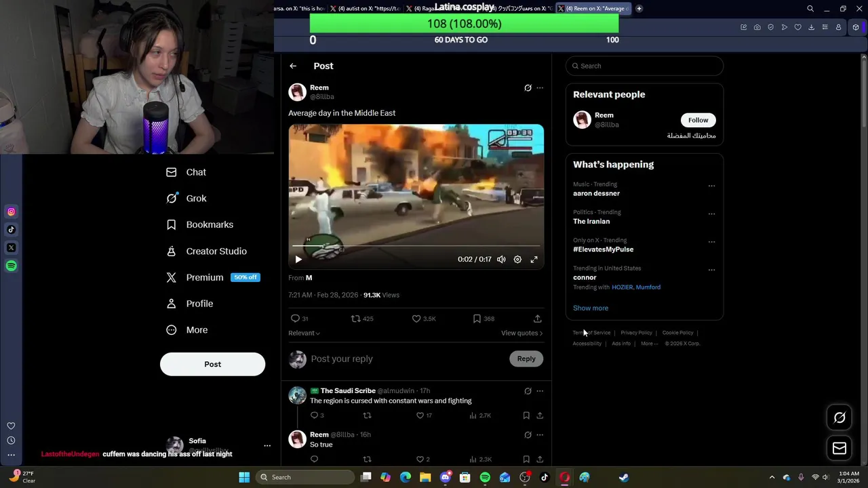
Task: Open Sofia account options menu
Action: tap(267, 445)
